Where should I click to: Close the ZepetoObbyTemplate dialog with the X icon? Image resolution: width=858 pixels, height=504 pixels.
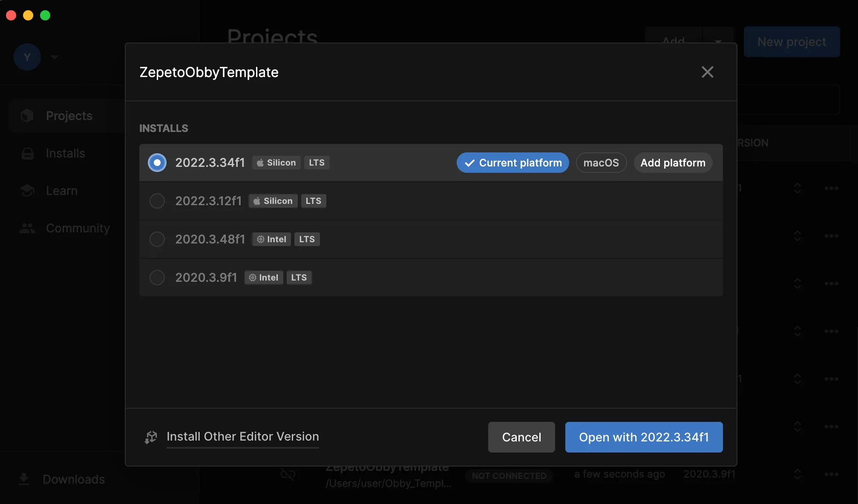tap(707, 72)
